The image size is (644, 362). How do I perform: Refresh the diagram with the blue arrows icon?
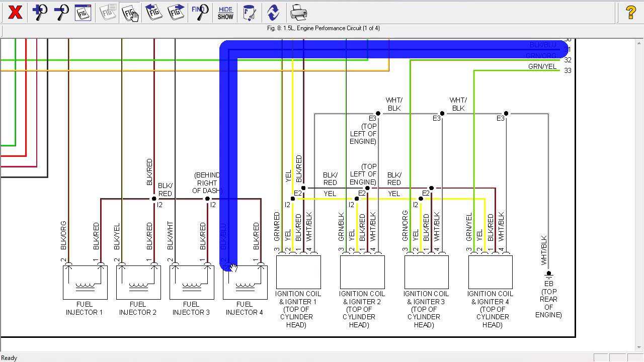[273, 13]
